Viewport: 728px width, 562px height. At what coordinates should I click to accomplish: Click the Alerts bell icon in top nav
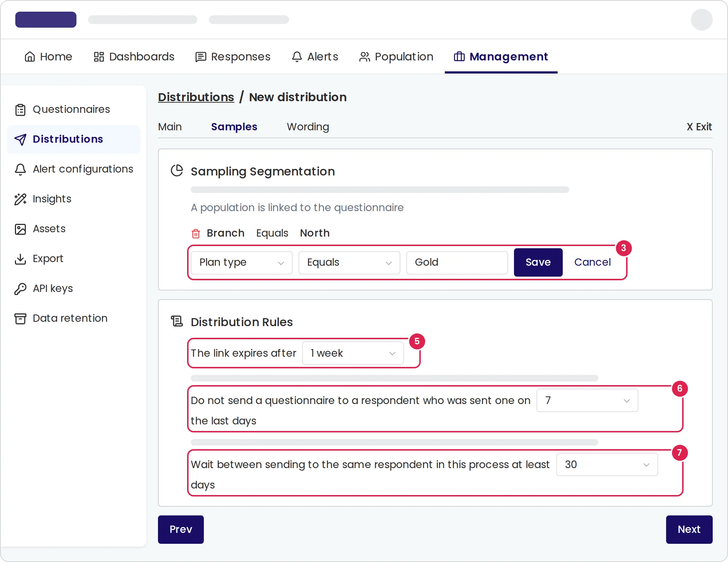click(297, 57)
